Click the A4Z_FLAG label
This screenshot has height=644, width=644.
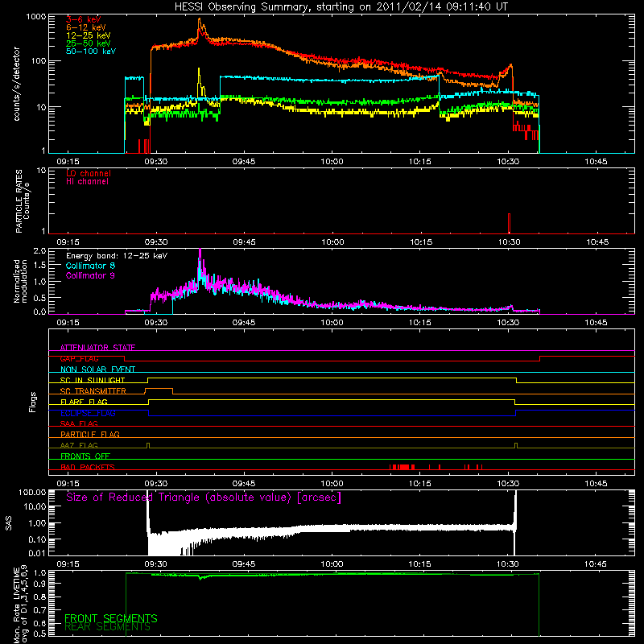point(79,445)
